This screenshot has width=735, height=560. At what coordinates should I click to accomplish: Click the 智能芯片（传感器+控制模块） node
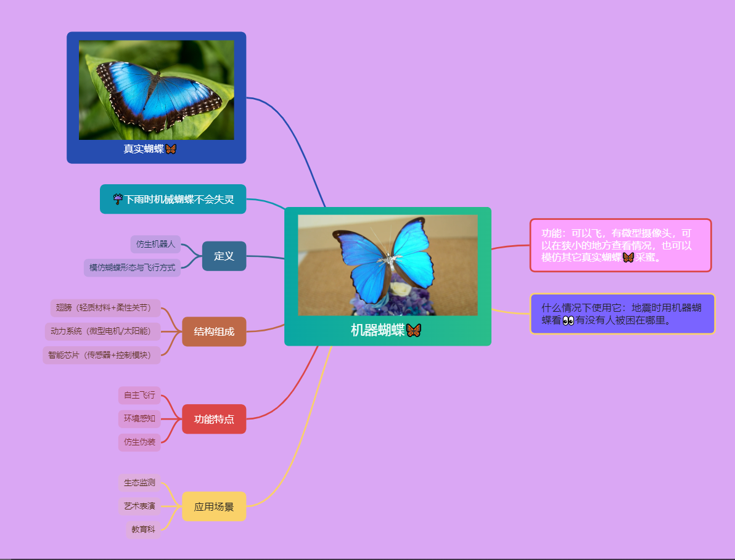102,355
